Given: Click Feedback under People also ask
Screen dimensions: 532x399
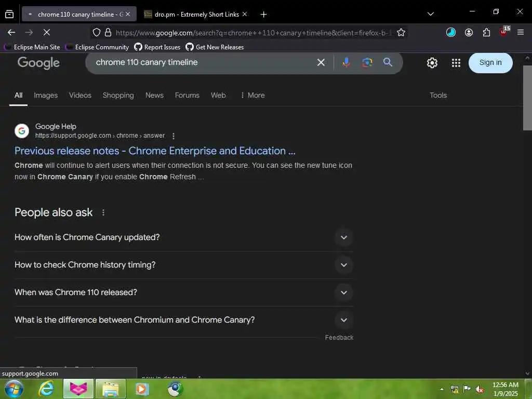Looking at the screenshot, I should pyautogui.click(x=339, y=338).
